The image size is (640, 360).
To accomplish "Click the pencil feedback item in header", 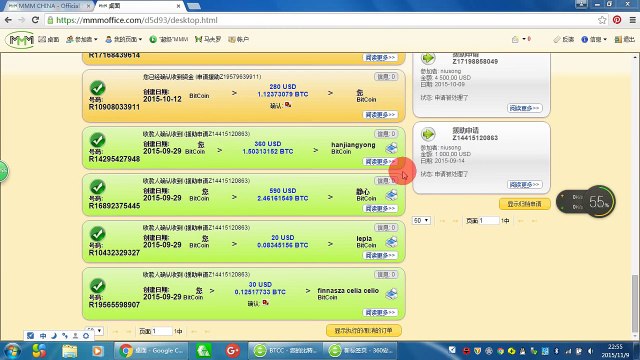I will click(564, 40).
